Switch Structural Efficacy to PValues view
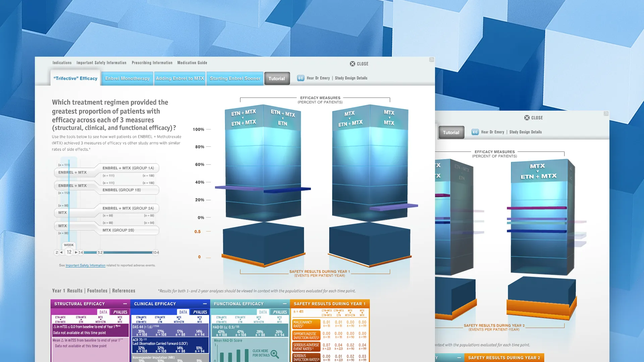 (x=120, y=312)
